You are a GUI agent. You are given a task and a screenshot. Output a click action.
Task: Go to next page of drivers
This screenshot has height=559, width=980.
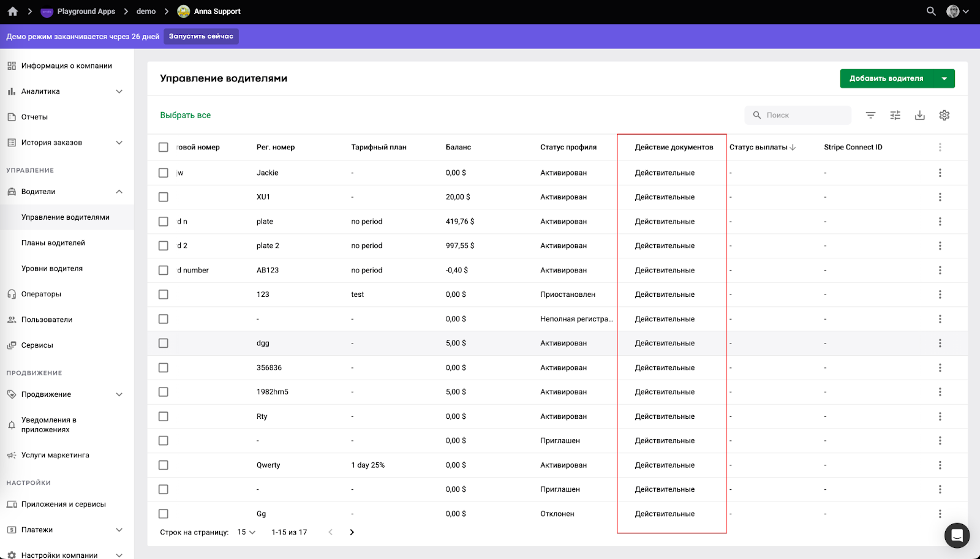(x=352, y=532)
